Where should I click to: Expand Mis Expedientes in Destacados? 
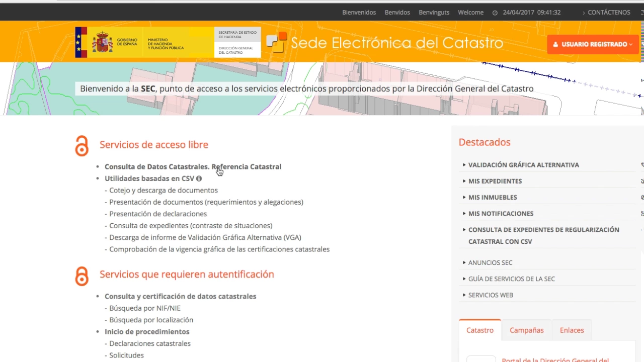click(x=495, y=181)
